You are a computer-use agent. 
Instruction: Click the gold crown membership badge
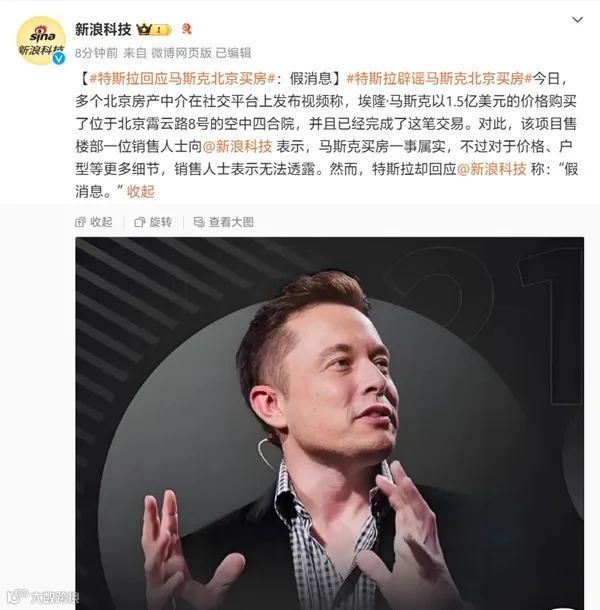pyautogui.click(x=154, y=30)
